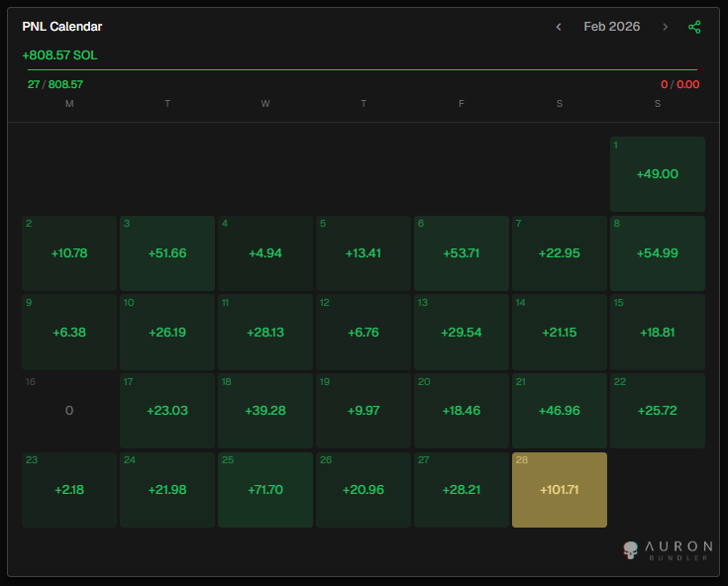Open day 8 with +54.99
Viewport: 728px width, 586px height.
coord(658,253)
